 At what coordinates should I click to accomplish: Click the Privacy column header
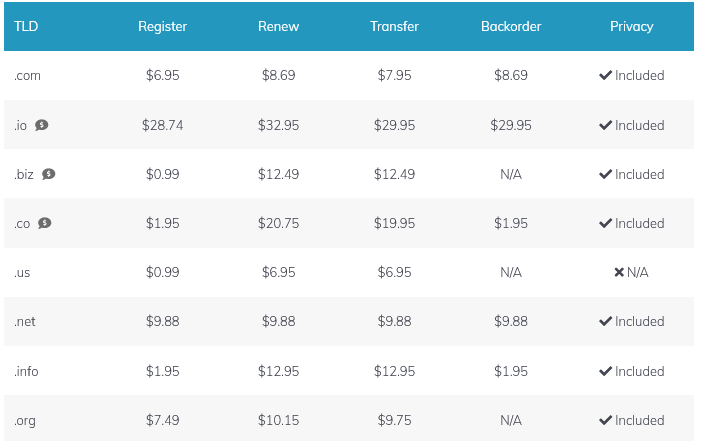[632, 26]
